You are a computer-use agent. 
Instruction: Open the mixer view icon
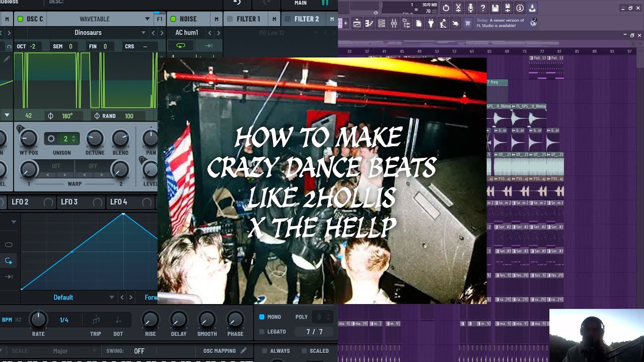pyautogui.click(x=394, y=23)
